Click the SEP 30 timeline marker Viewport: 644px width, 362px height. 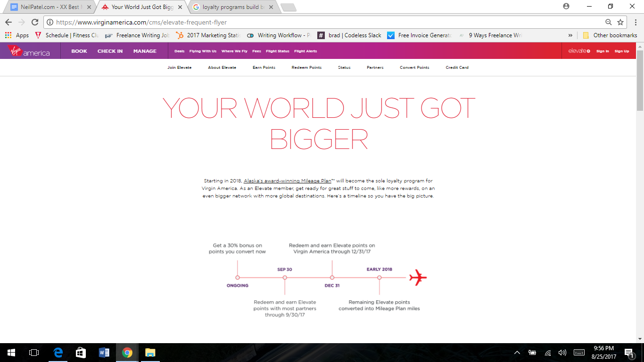pos(285,278)
